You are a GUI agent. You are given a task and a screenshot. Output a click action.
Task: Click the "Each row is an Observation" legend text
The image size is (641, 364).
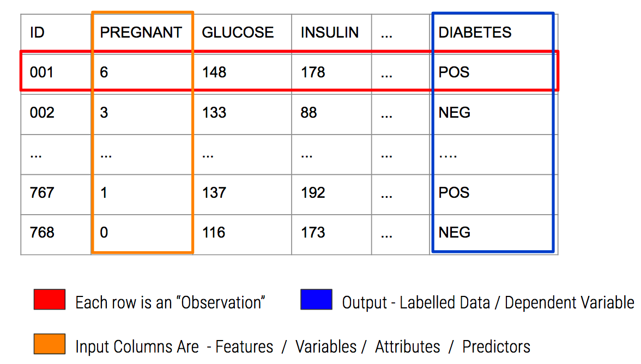click(x=170, y=302)
